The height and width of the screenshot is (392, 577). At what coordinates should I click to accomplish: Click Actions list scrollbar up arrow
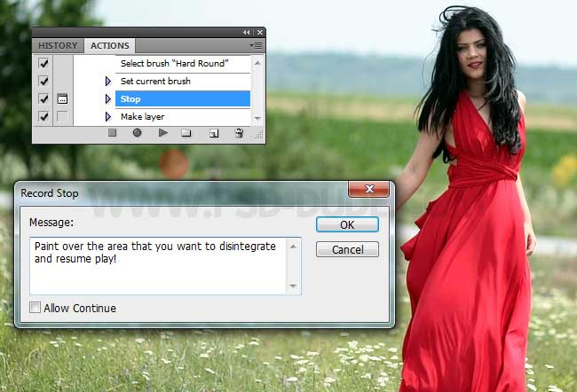pos(257,63)
